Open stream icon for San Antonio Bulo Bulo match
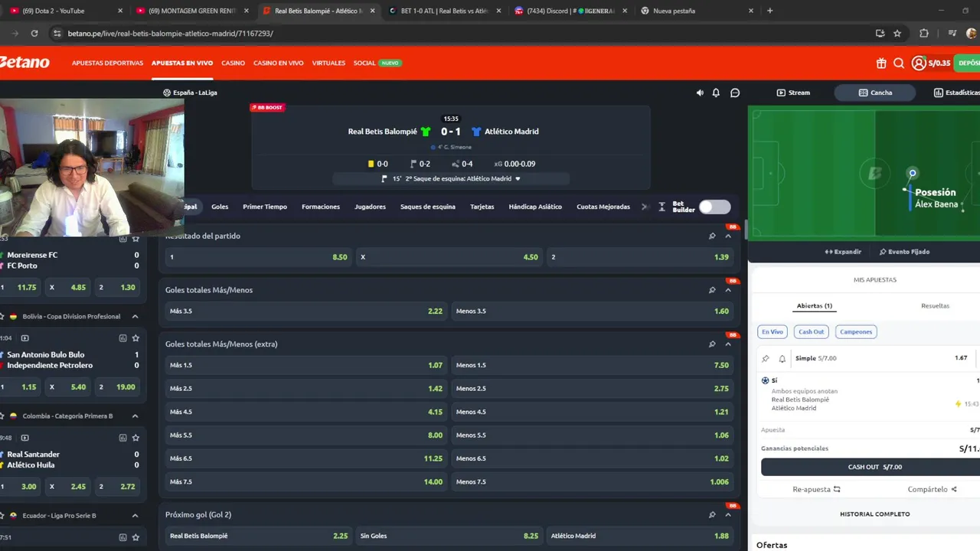Screen dimensions: 980x551 click(24, 338)
